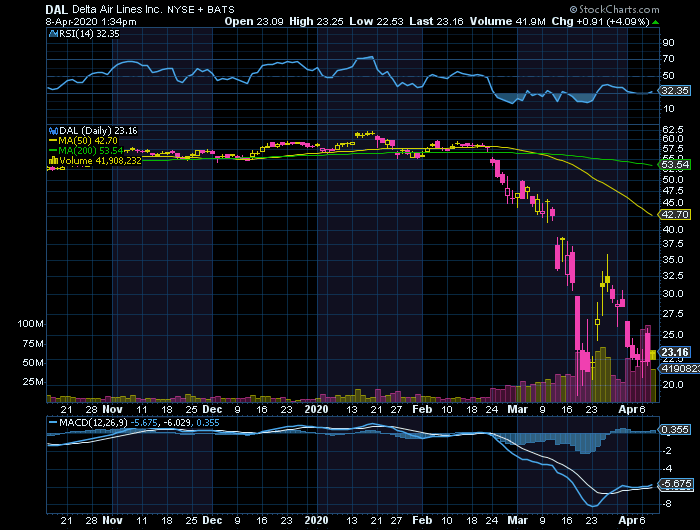Click the 53.54 MA(200) price tag

coord(675,164)
